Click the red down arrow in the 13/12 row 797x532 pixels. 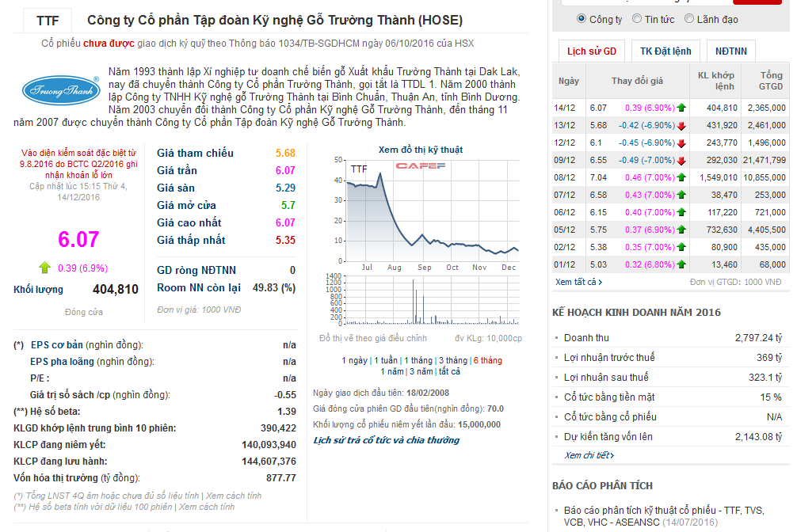(681, 126)
